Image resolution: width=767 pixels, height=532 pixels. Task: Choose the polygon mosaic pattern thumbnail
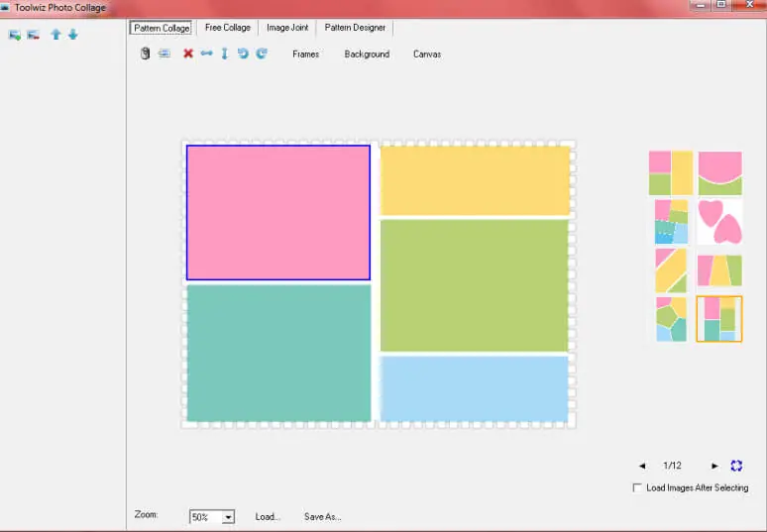[x=671, y=319]
